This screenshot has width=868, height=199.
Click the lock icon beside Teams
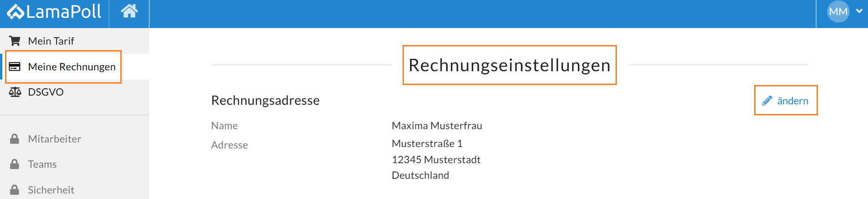click(15, 164)
